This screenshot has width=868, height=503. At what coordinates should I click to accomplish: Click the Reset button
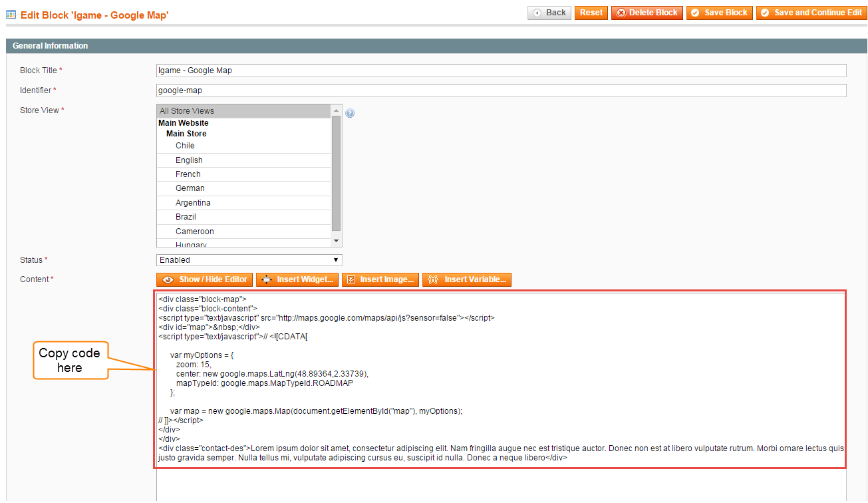point(591,13)
